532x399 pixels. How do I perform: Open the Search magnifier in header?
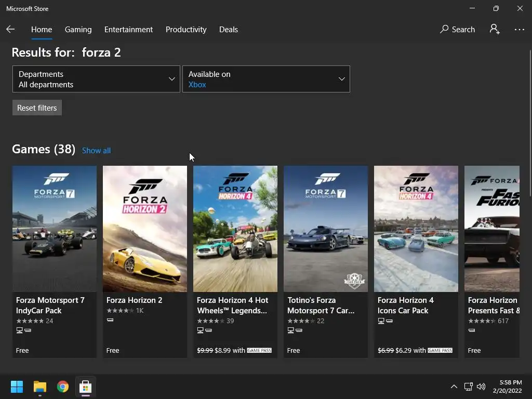pyautogui.click(x=457, y=30)
